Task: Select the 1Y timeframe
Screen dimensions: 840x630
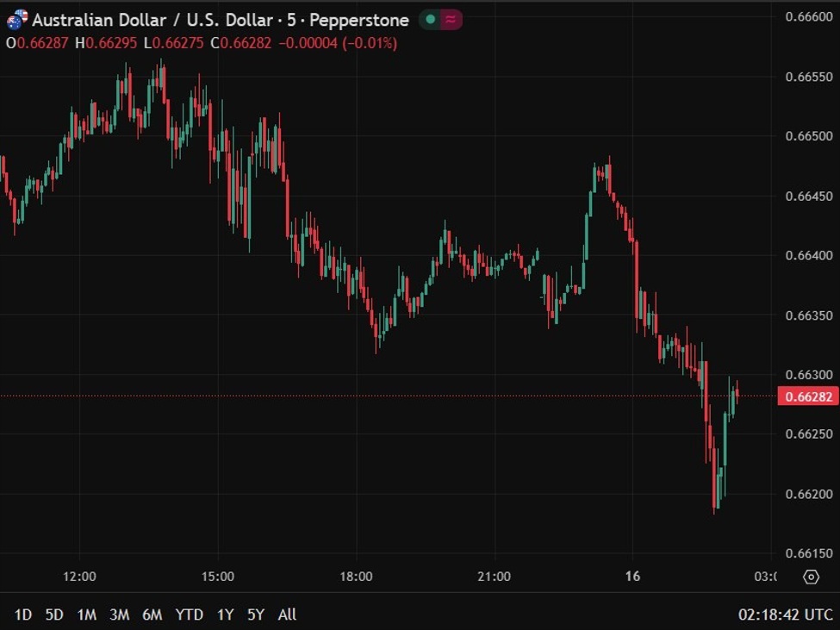Action: click(x=223, y=614)
